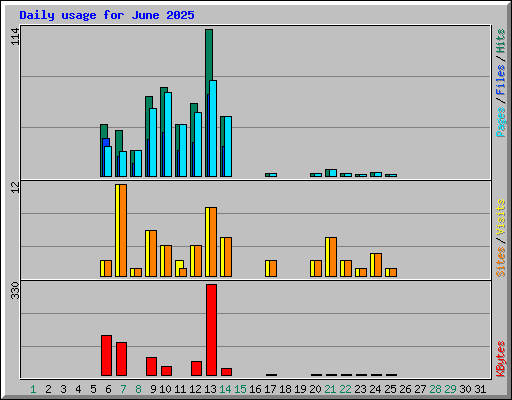Click day label '10' on the x-axis
The width and height of the screenshot is (512, 400).
tap(165, 389)
